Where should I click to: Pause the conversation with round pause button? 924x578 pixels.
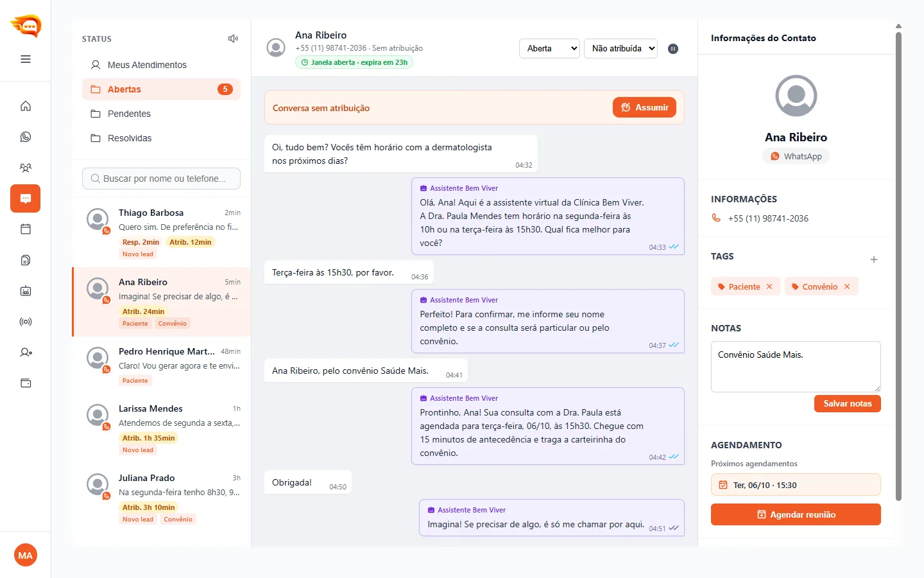click(x=673, y=49)
